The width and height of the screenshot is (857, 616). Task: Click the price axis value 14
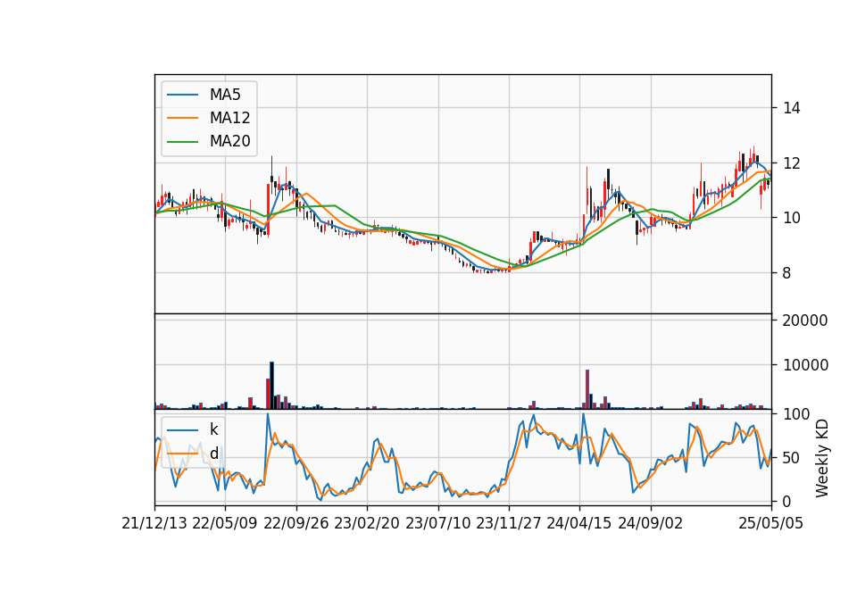click(792, 108)
